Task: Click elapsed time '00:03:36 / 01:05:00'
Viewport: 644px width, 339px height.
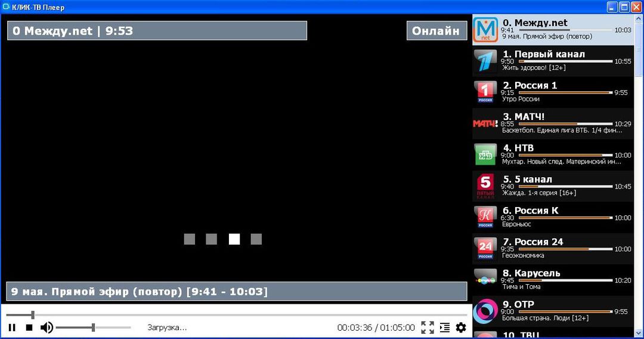Action: point(376,328)
